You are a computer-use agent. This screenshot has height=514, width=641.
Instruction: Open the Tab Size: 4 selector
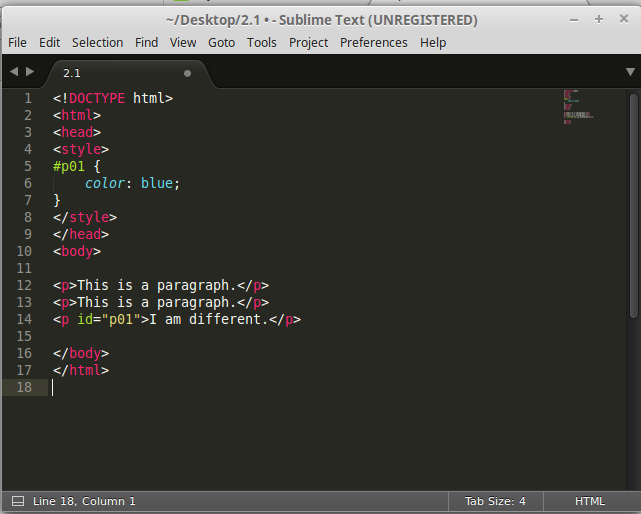pos(494,501)
